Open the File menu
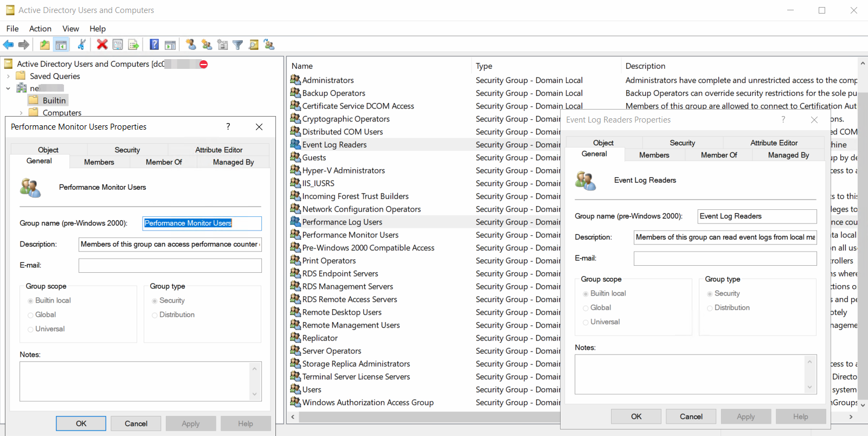This screenshot has height=436, width=868. tap(12, 29)
